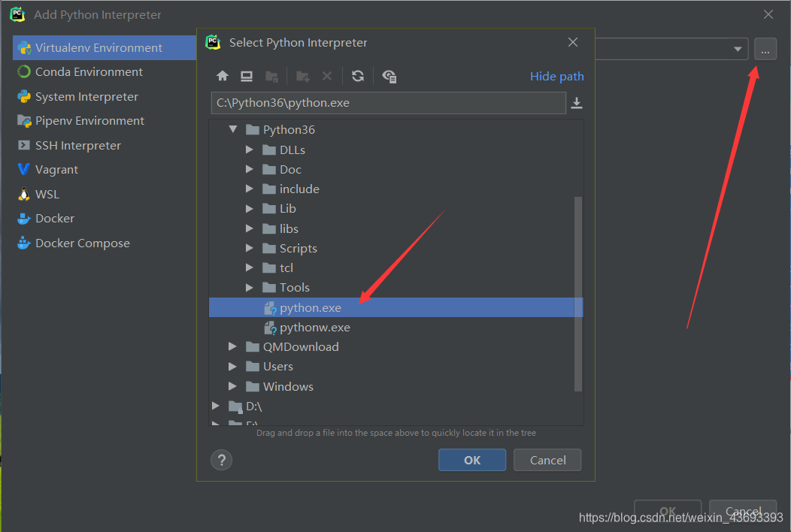791x532 pixels.
Task: Click OK in Select Python Interpreter dialog
Action: 472,460
